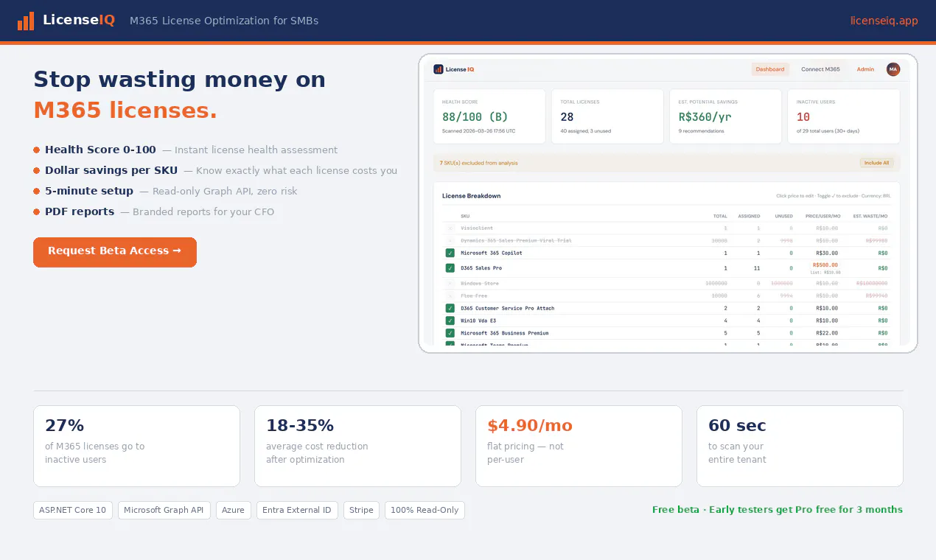The height and width of the screenshot is (560, 936).
Task: Edit the R$22.00 price for Business Premium
Action: tap(827, 333)
